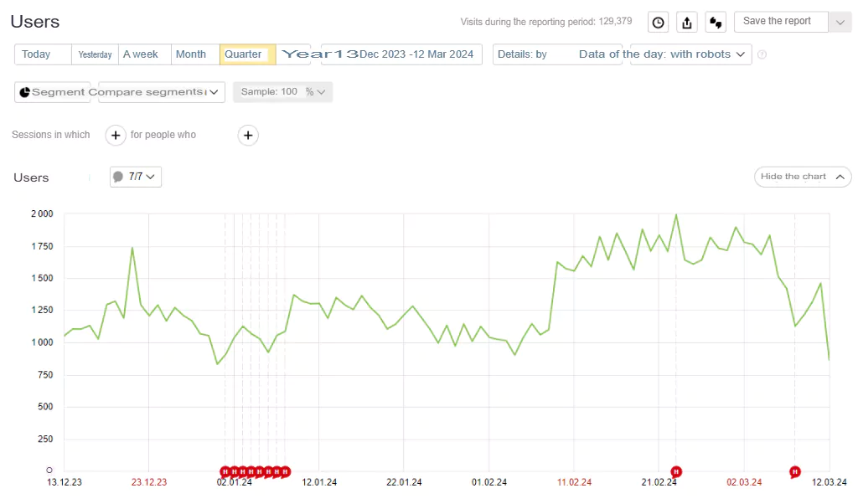Screen dimensions: 858x504
Task: Click the last red holiday marker before 12.01.24
Action: [x=285, y=471]
